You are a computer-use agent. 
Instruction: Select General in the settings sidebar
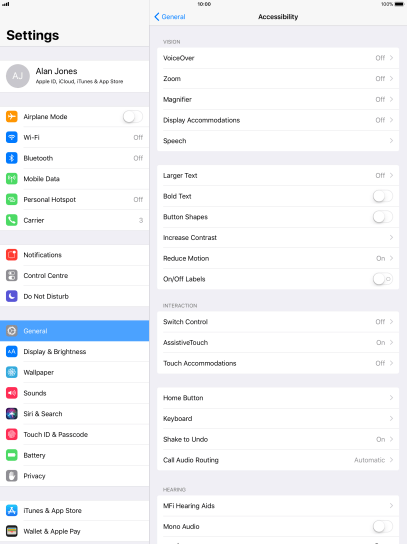[75, 331]
